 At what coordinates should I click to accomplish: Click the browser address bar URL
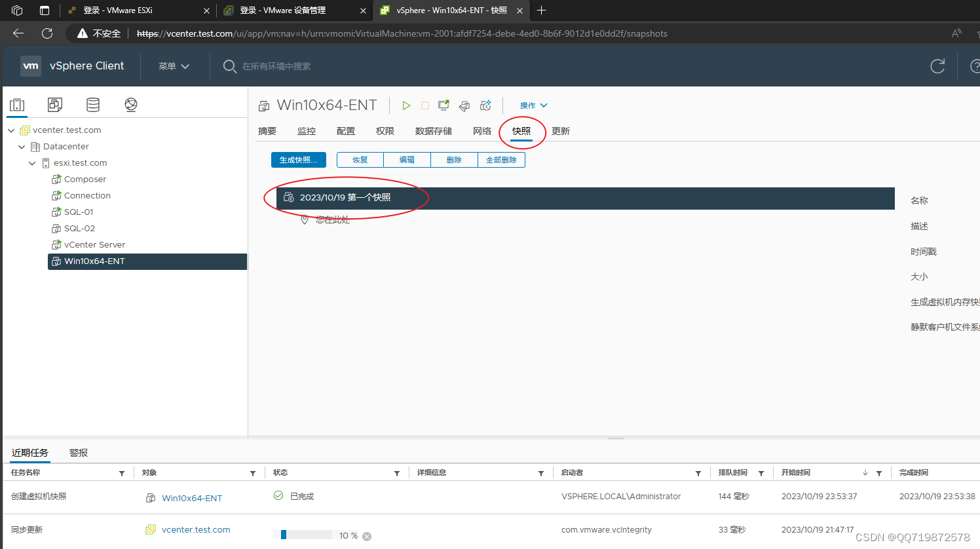pos(402,33)
